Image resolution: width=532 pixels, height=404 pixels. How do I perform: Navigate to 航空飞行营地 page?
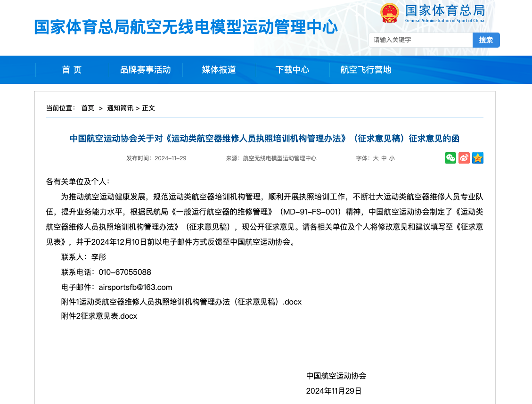click(x=366, y=70)
